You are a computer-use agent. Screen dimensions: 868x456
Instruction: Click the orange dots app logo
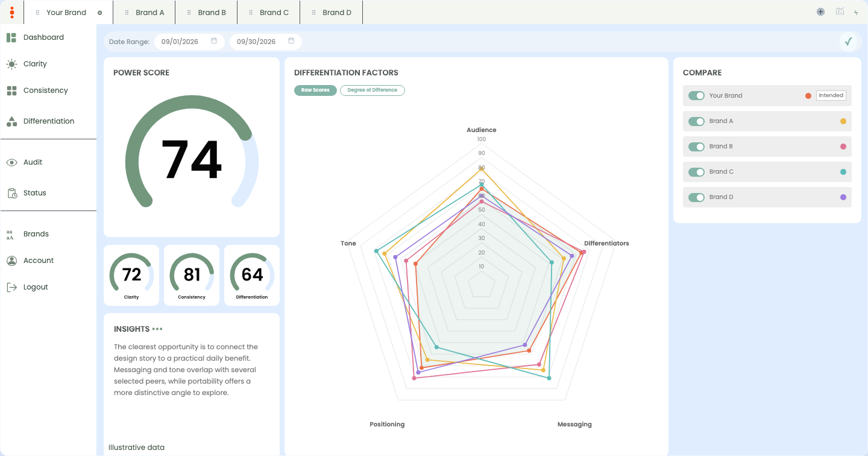12,12
